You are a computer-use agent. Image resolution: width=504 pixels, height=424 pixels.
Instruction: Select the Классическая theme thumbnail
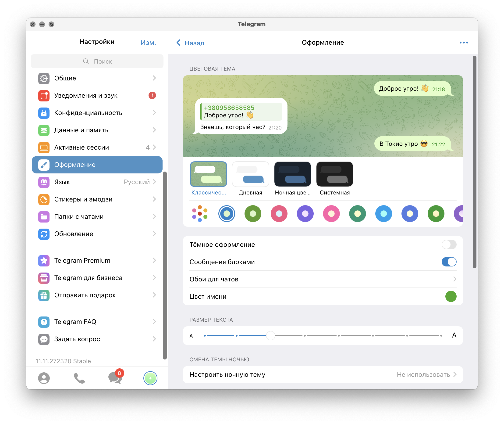[x=208, y=174]
